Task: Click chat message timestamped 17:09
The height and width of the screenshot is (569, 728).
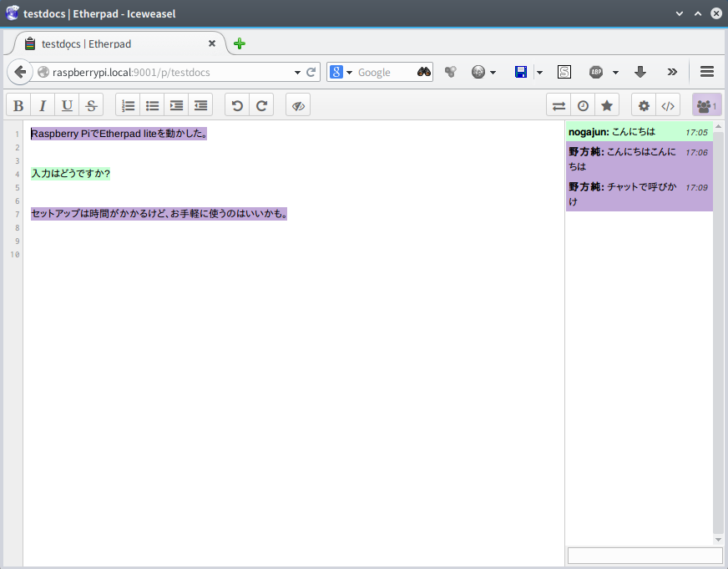Action: pos(640,194)
